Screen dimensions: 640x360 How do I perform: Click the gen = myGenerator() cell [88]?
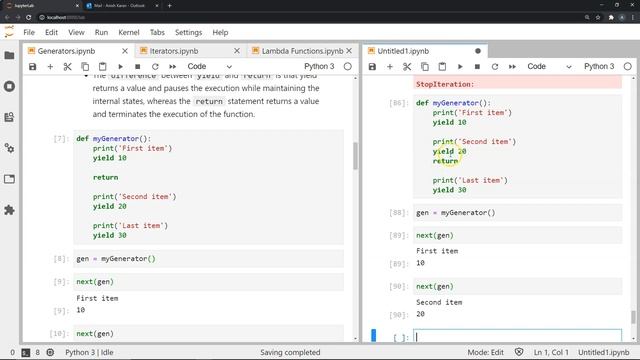pos(518,213)
